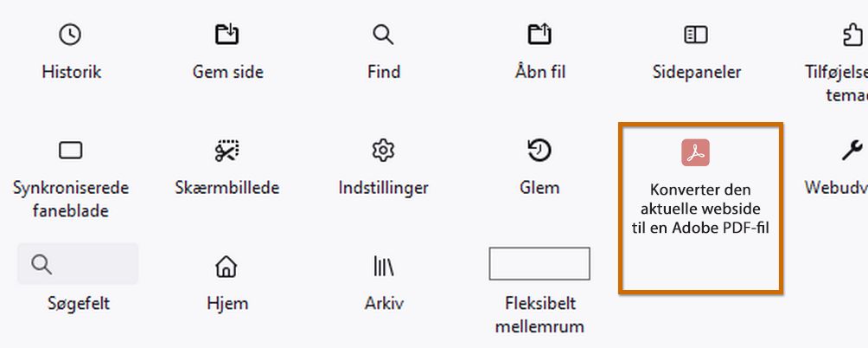Click the Hjem house icon
The height and width of the screenshot is (348, 868).
[227, 266]
